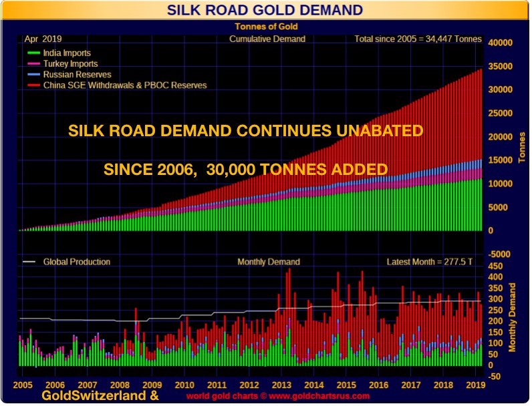The image size is (532, 406).
Task: Click the Cumulative Demand chart label
Action: tap(267, 39)
